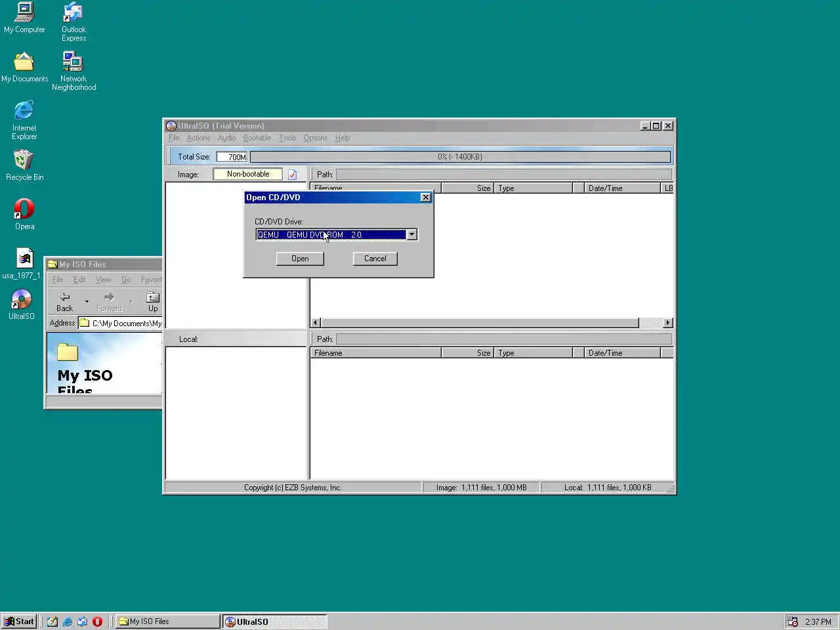840x630 pixels.
Task: Click the Forward arrow in My ISO Files
Action: [109, 302]
